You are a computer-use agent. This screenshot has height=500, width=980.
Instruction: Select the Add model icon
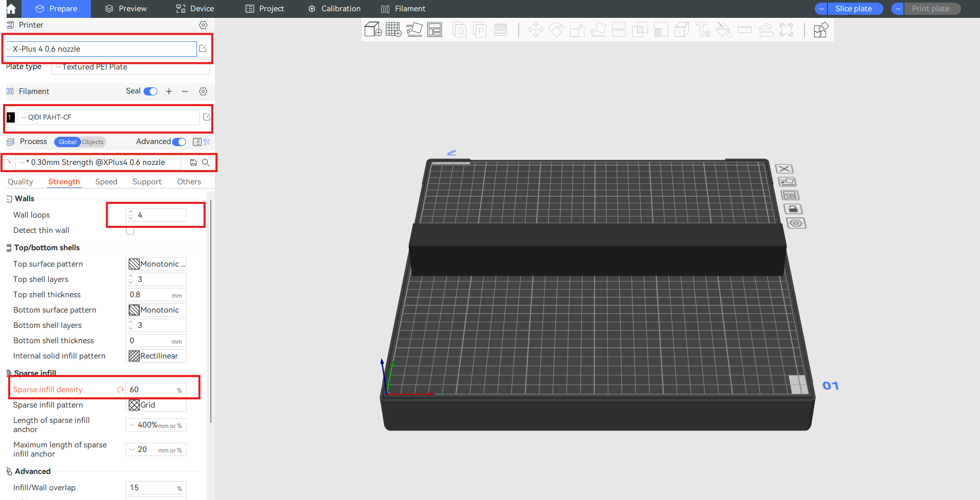pyautogui.click(x=372, y=30)
